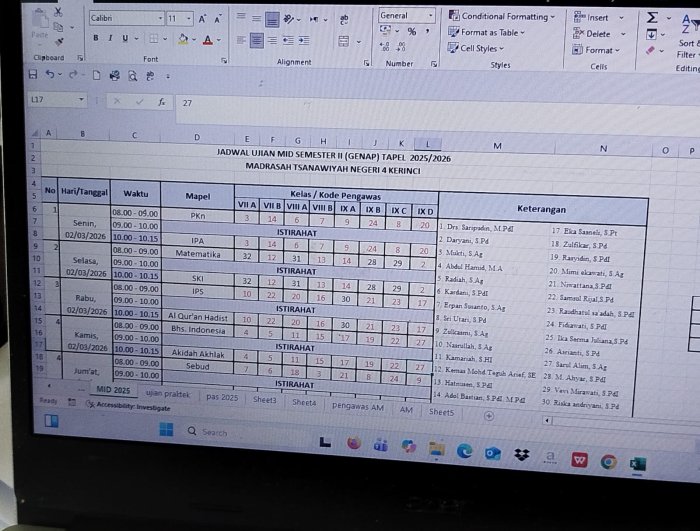Add a new sheet with plus icon
The image size is (700, 531).
click(489, 412)
